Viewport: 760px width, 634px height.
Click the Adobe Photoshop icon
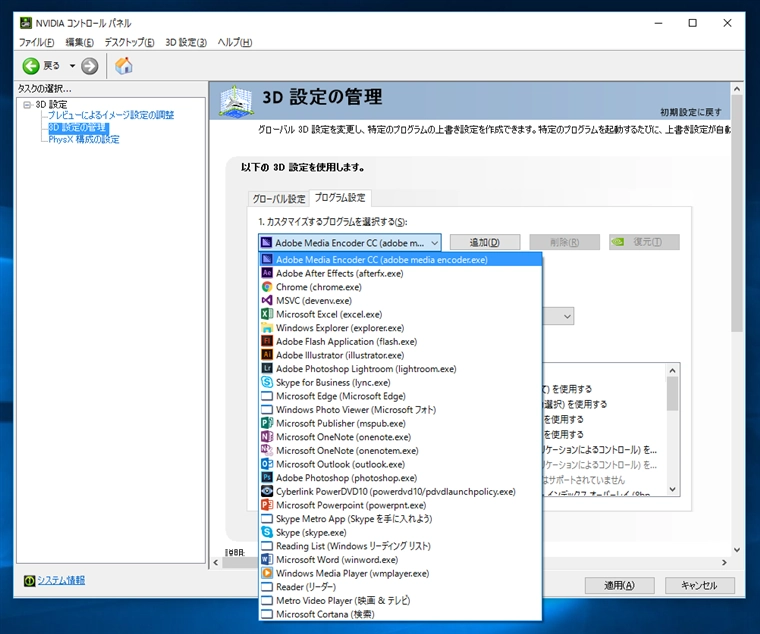pos(267,477)
